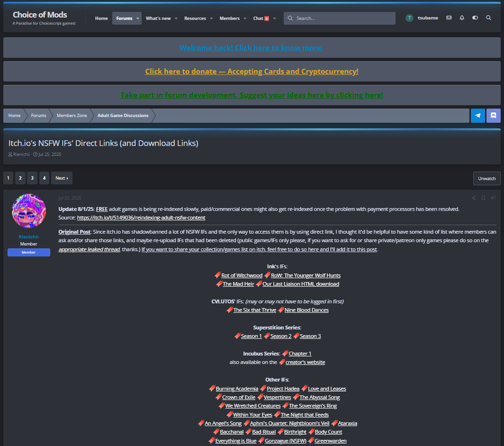Open the Forums nav tab

pos(124,18)
